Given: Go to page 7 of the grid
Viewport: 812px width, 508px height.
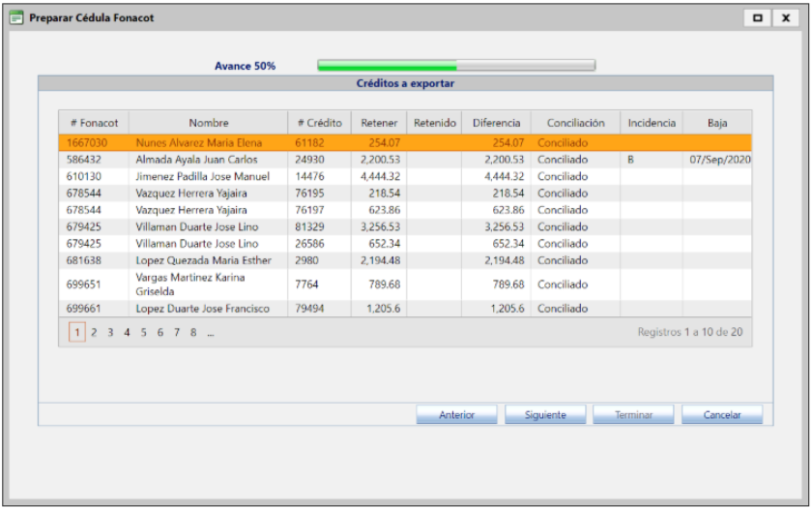Looking at the screenshot, I should coord(177,332).
